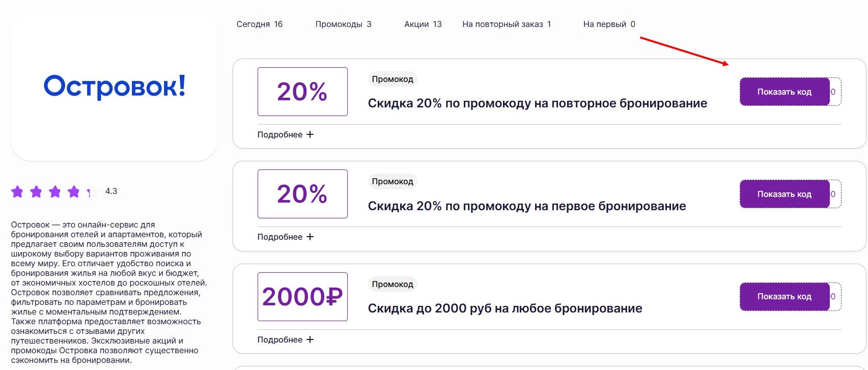Viewport: 868px width, 370px height.
Task: Expand Подробнее under the repeat booking promo
Action: point(285,134)
